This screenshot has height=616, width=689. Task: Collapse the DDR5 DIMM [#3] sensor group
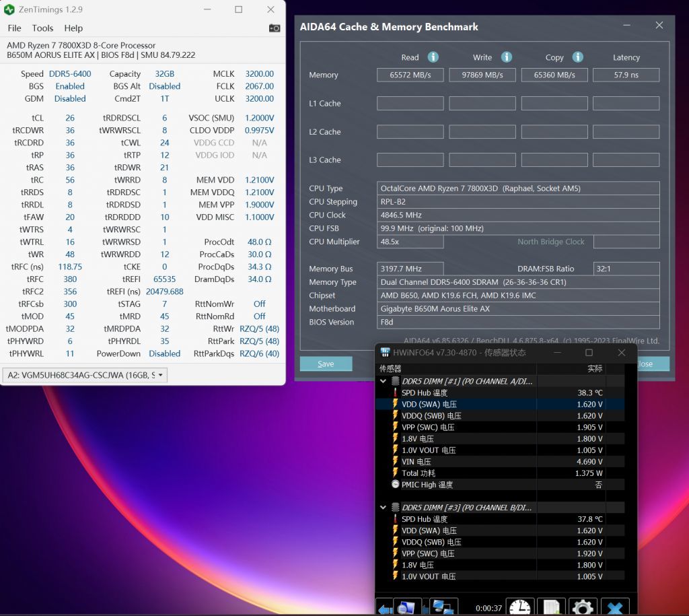[x=383, y=508]
